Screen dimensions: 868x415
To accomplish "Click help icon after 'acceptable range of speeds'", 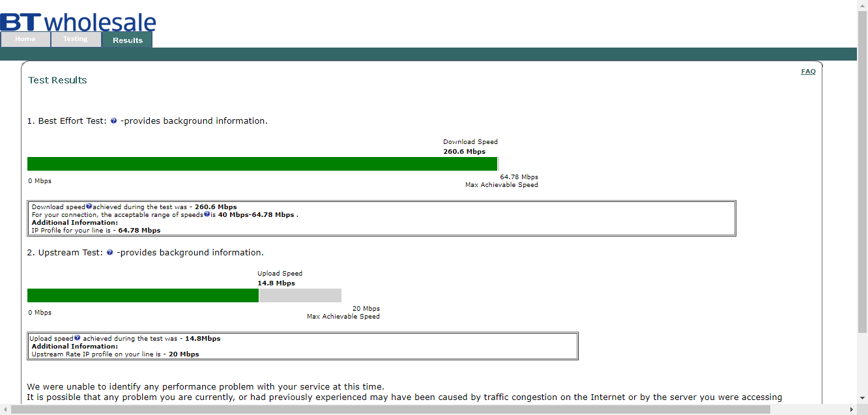I will tap(207, 214).
